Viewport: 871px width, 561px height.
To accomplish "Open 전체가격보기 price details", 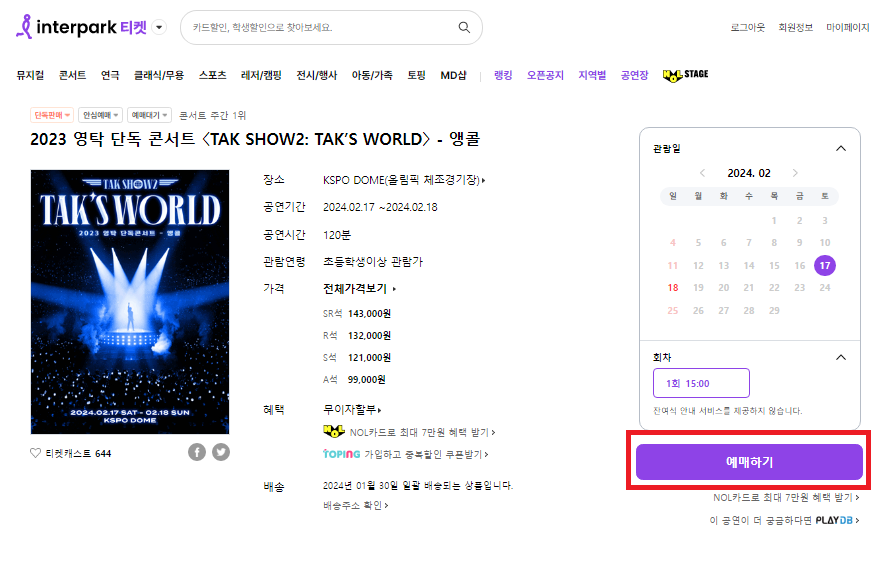I will (x=359, y=288).
